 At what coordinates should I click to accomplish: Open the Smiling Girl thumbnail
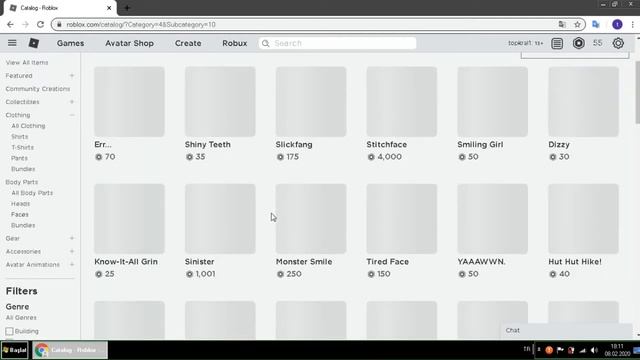click(x=493, y=102)
